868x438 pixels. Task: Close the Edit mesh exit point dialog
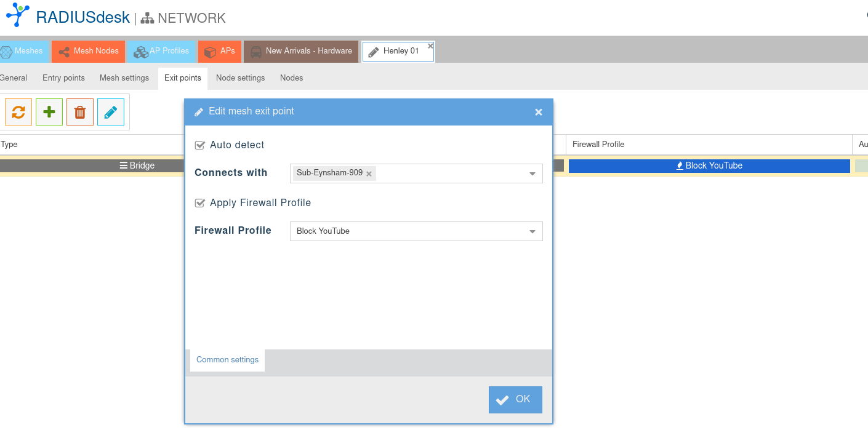point(539,112)
